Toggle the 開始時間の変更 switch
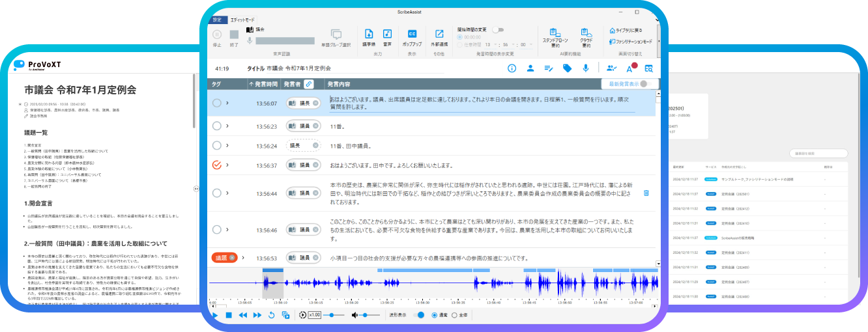Screen dimensions: 868x332 tap(498, 30)
